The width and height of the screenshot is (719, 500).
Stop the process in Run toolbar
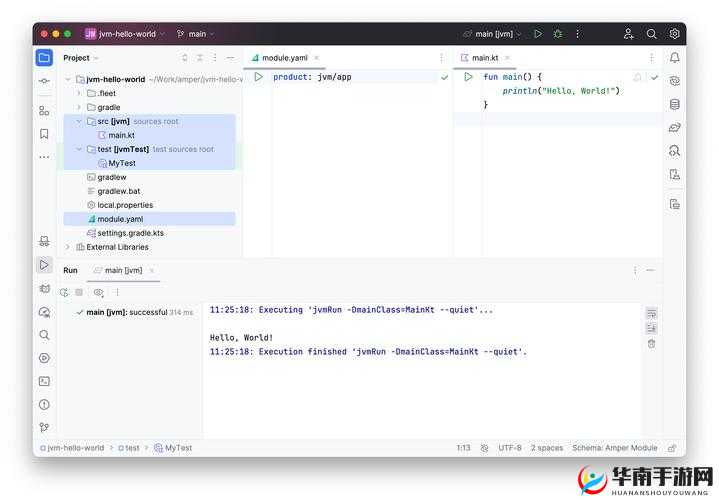pos(79,292)
